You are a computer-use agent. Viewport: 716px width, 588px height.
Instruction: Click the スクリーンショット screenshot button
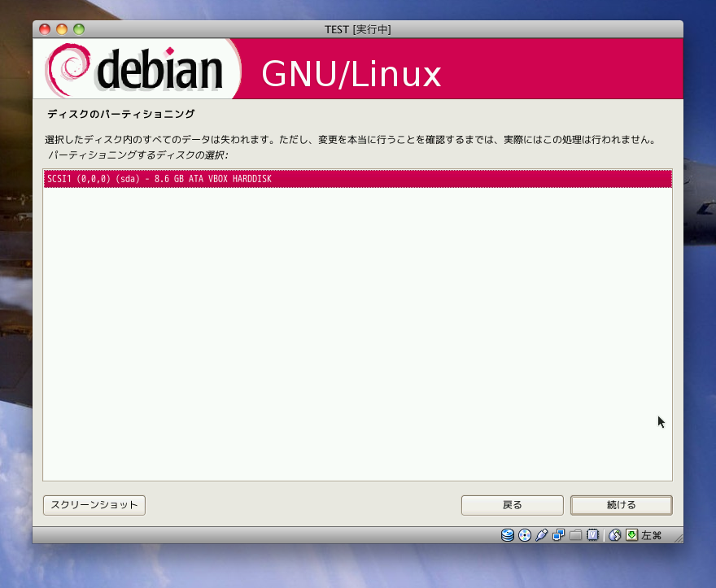click(x=94, y=505)
